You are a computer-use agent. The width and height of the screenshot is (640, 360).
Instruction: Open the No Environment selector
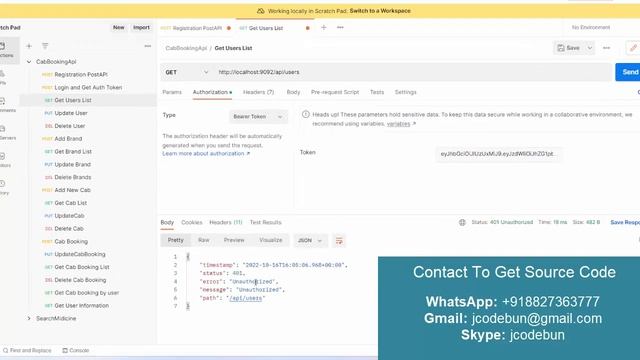click(x=591, y=27)
